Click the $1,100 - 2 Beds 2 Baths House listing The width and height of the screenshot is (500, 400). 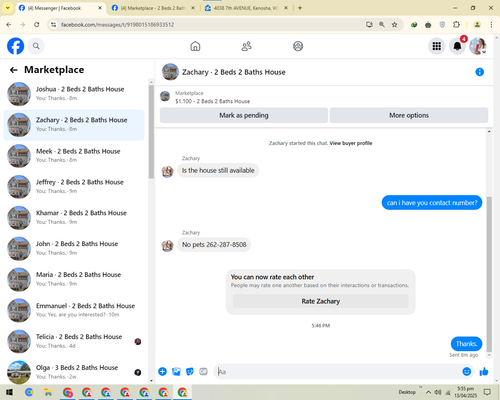tap(212, 101)
